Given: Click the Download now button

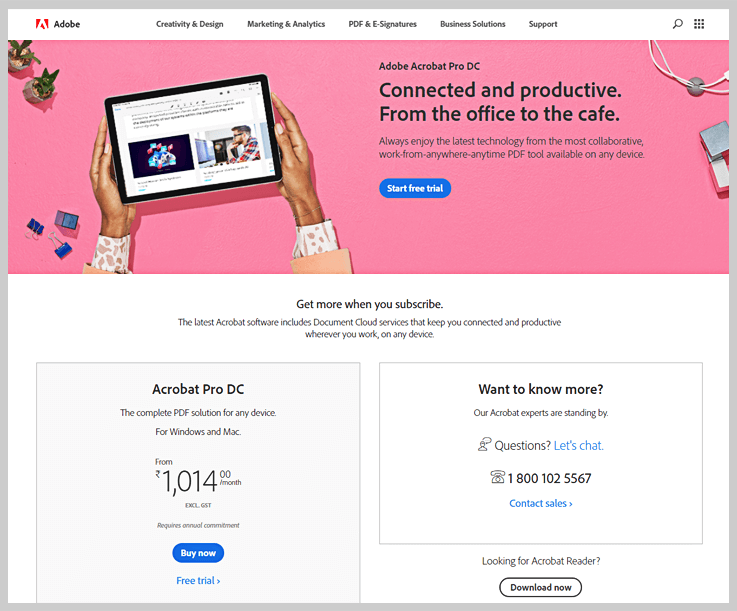Looking at the screenshot, I should tap(541, 588).
